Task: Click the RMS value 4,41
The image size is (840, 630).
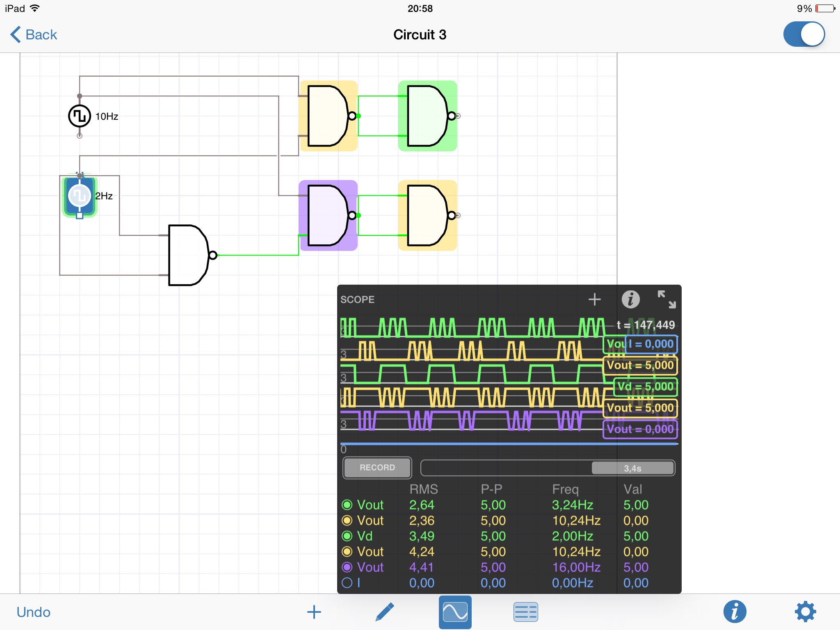Action: pyautogui.click(x=421, y=567)
